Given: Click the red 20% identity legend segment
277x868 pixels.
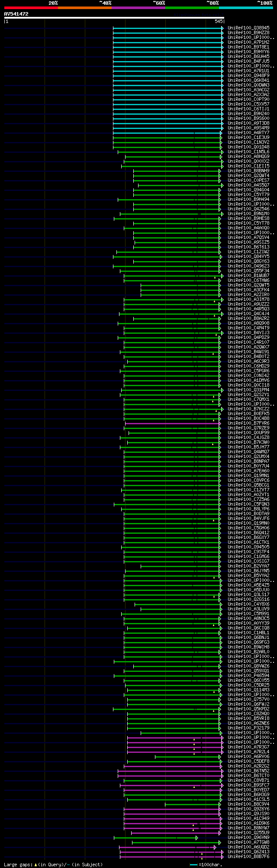Looking at the screenshot, I should click(31, 8).
